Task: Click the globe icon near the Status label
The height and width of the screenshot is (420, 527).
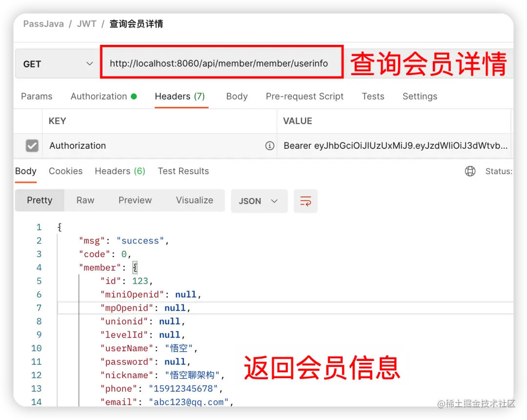Action: coord(470,171)
